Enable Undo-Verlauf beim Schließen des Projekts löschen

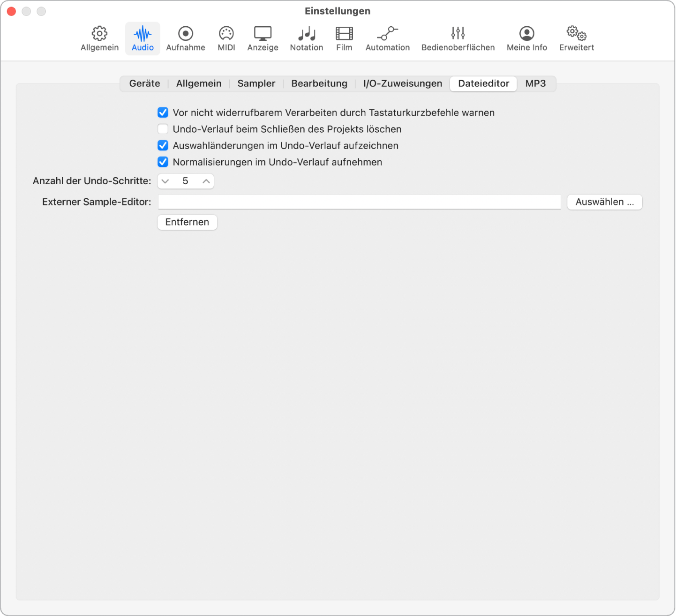(163, 129)
